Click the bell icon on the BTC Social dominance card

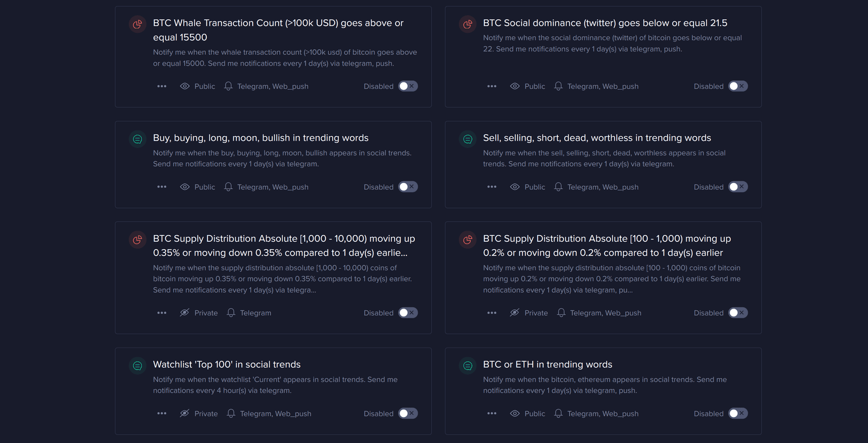(558, 86)
